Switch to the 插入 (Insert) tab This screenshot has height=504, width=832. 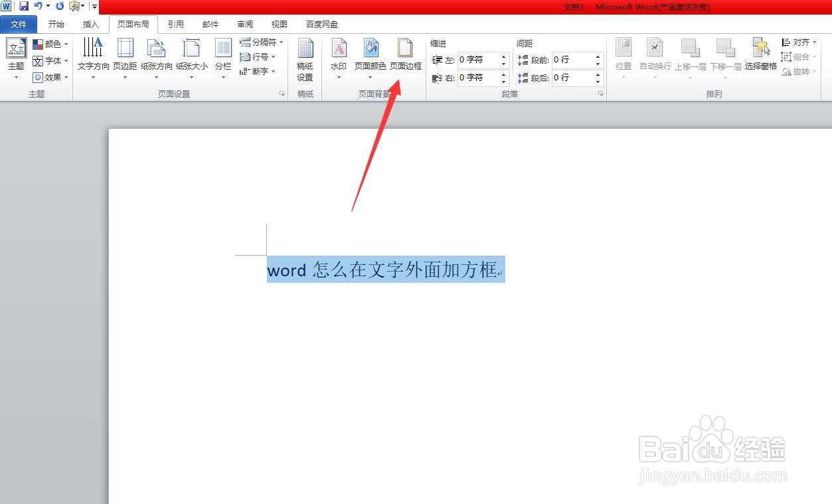(x=90, y=25)
